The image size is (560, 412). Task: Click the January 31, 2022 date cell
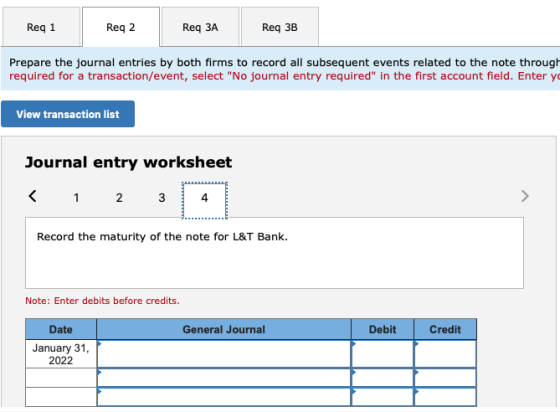click(x=61, y=354)
